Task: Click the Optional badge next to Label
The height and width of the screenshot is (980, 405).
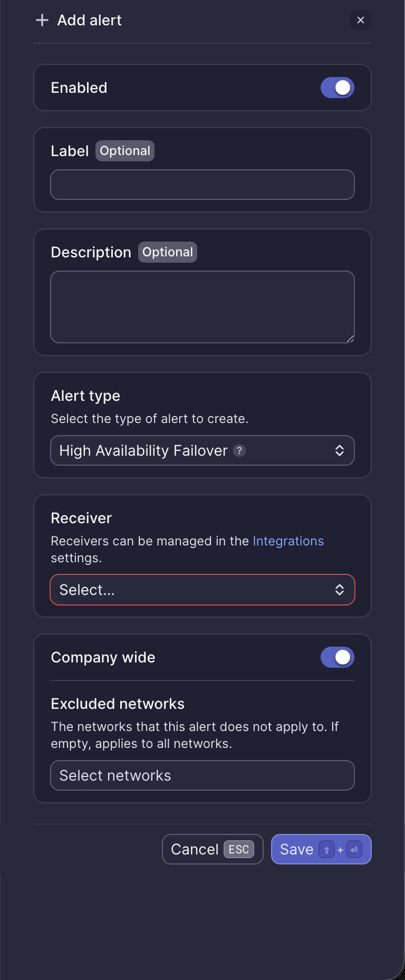Action: [125, 151]
